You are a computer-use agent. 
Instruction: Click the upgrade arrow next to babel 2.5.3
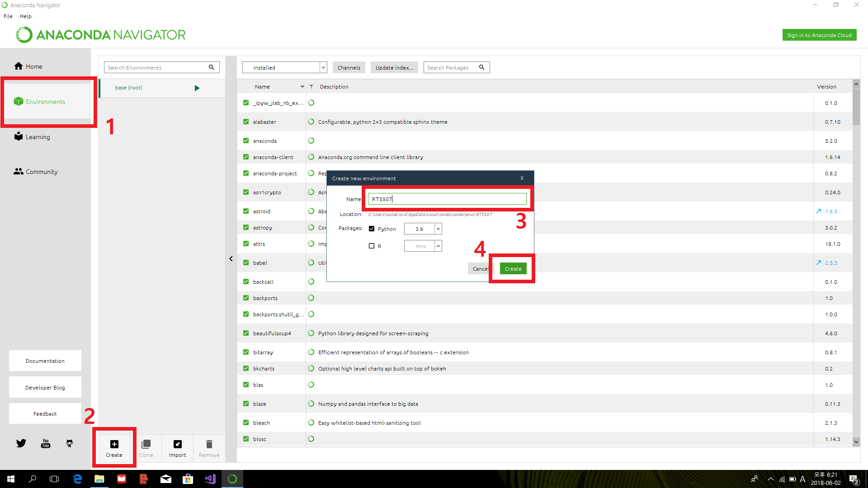pos(819,263)
